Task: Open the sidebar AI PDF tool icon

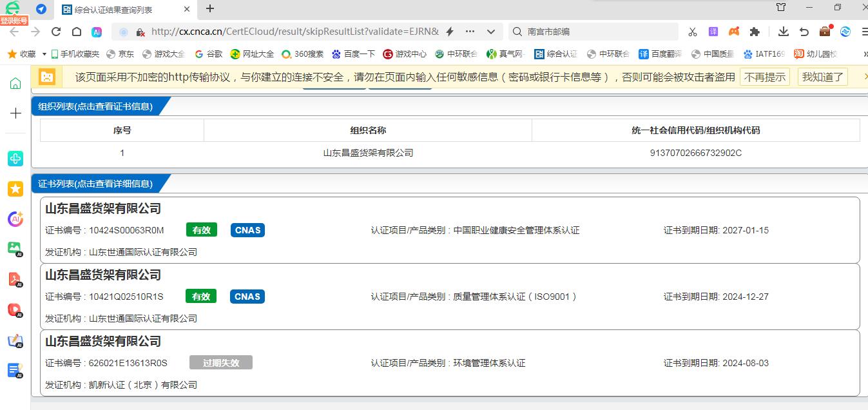Action: (15, 279)
